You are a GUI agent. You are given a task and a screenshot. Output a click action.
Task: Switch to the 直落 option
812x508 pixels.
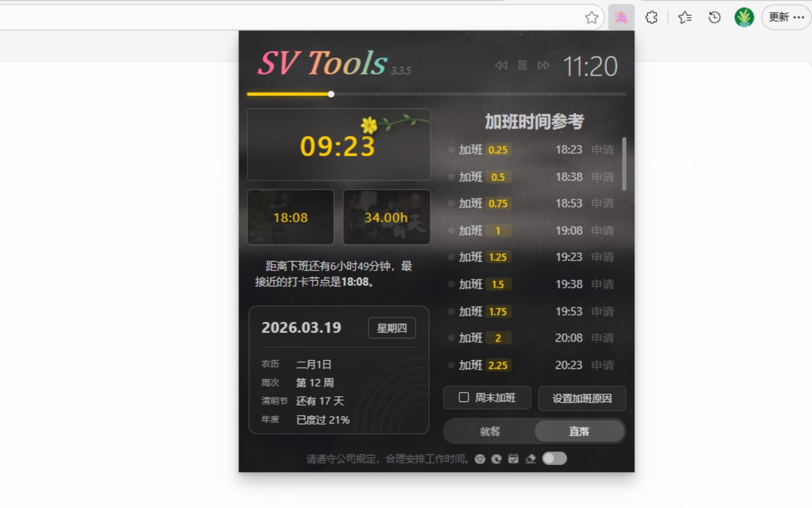(x=579, y=431)
